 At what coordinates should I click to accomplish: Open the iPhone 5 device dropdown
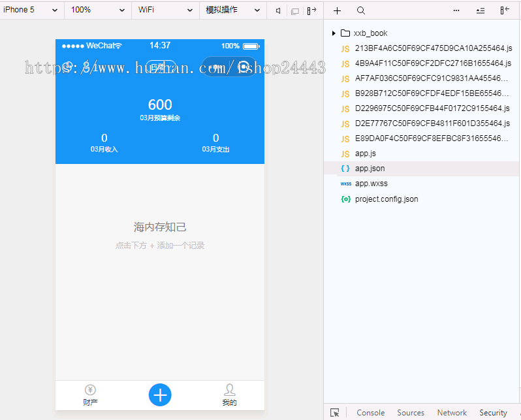point(31,10)
